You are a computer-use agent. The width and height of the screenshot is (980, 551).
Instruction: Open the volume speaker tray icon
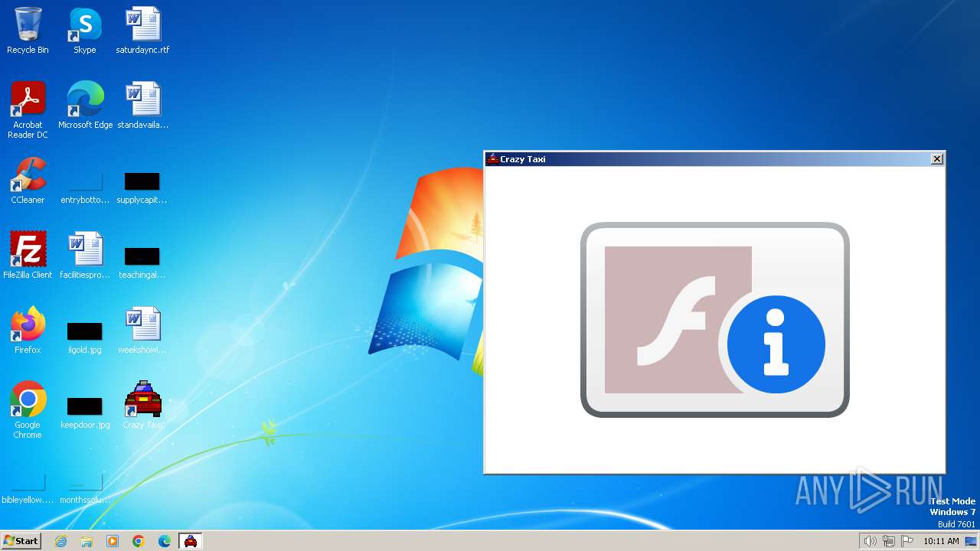click(870, 541)
